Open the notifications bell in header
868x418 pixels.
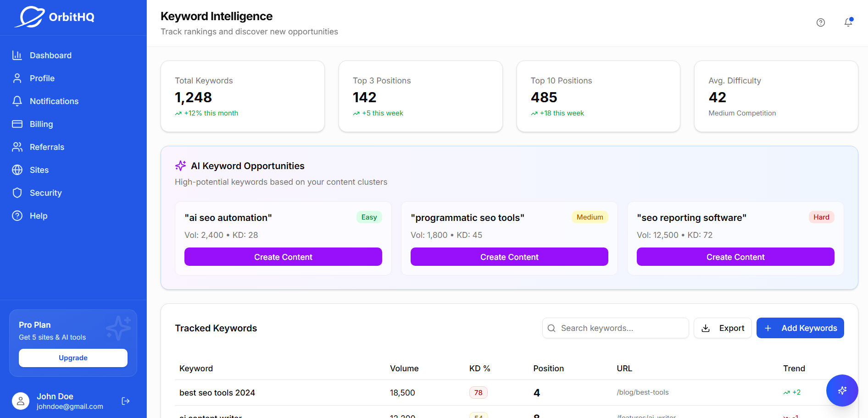848,22
